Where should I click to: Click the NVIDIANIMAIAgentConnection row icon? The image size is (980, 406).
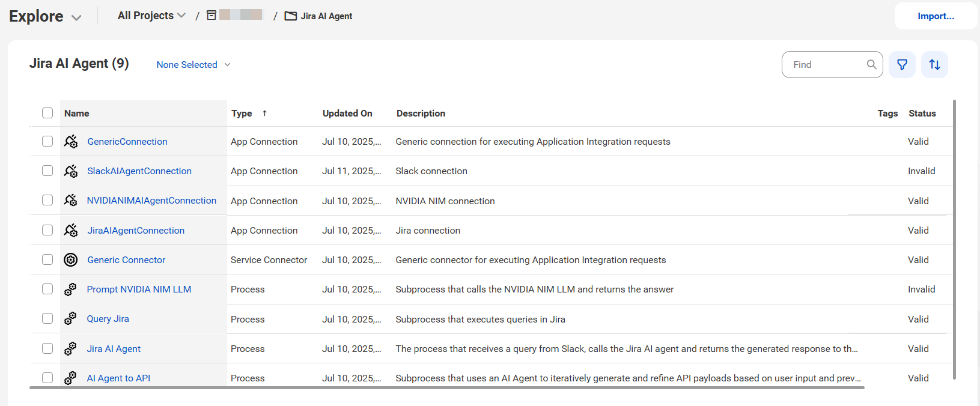(x=71, y=200)
